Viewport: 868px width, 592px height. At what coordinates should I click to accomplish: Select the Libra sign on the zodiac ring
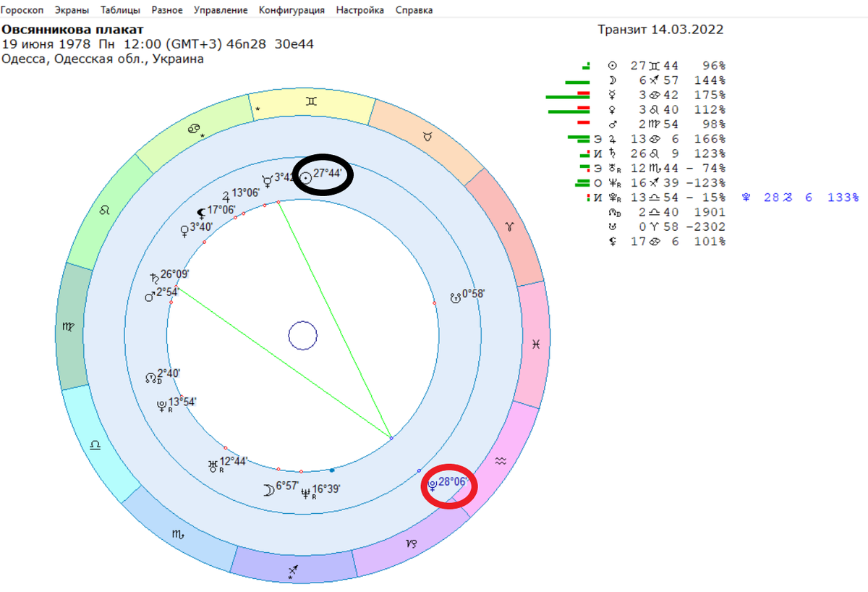[95, 445]
